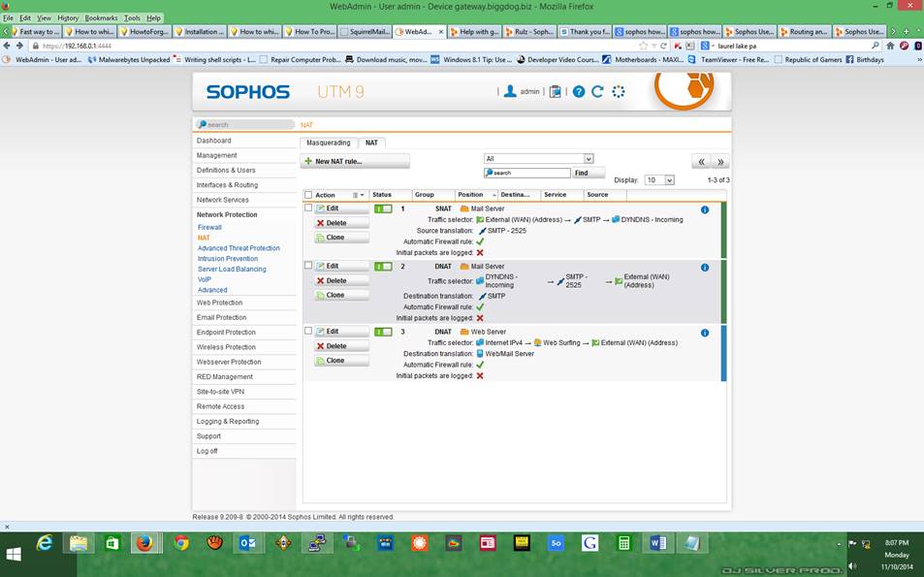The height and width of the screenshot is (577, 924).
Task: Open Internet Explorer from taskbar
Action: point(45,542)
